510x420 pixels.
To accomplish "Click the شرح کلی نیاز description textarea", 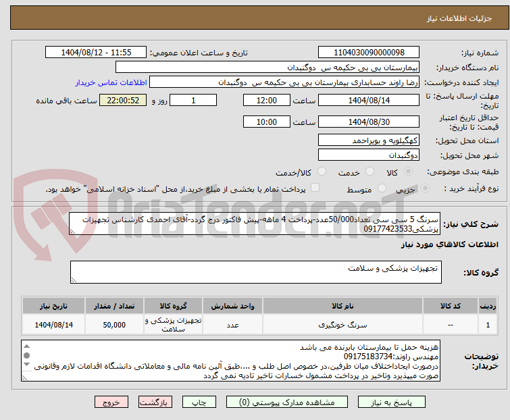I will (255, 224).
